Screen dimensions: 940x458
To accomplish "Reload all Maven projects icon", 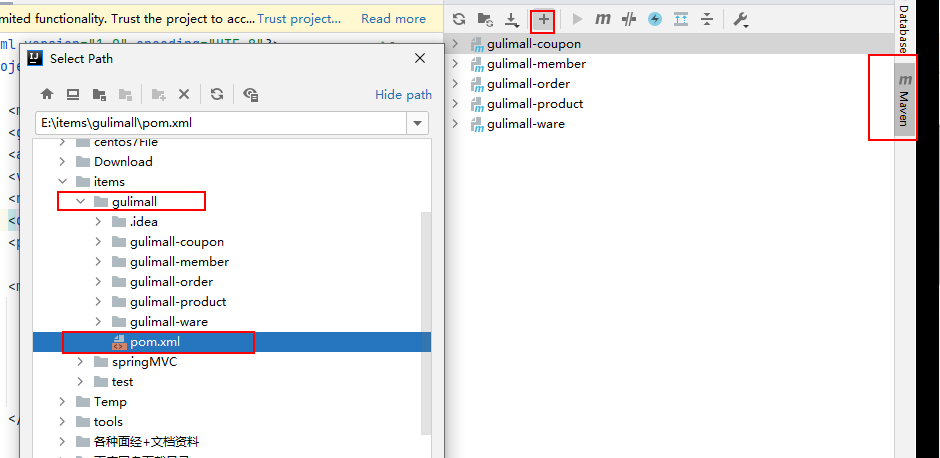I will tap(459, 19).
